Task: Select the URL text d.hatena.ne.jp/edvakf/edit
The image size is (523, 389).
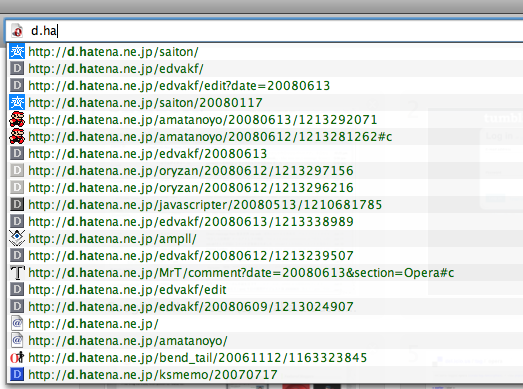Action: [127, 290]
